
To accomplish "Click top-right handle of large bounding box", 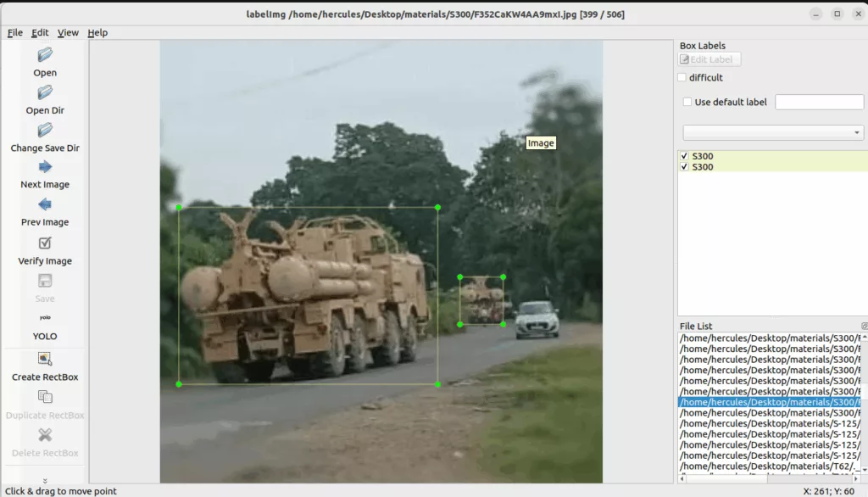I will click(438, 207).
